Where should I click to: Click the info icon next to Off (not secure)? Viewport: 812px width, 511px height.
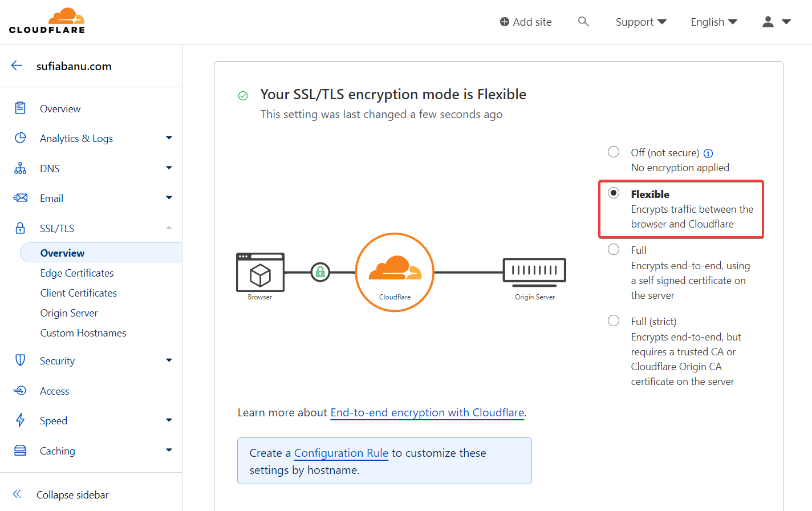pos(708,153)
